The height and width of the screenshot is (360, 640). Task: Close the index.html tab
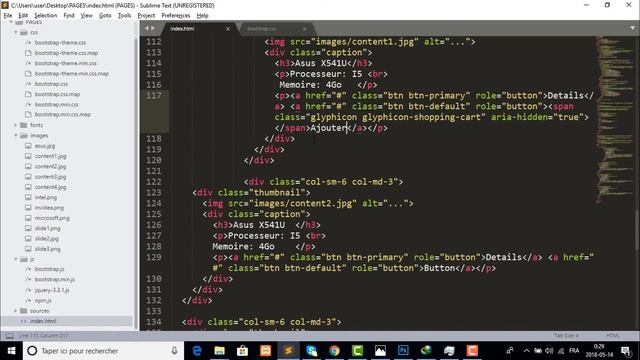click(x=228, y=29)
